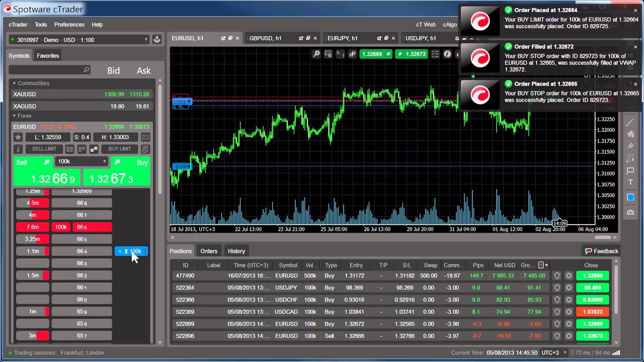The image size is (644, 362).
Task: Open protection shield for position 522899
Action: (x=557, y=324)
